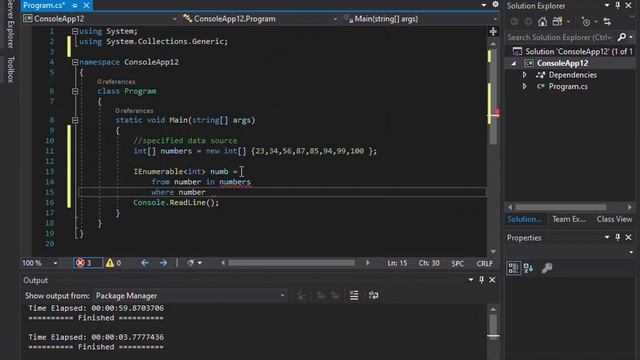Open the Toolbox side tab

(x=11, y=69)
